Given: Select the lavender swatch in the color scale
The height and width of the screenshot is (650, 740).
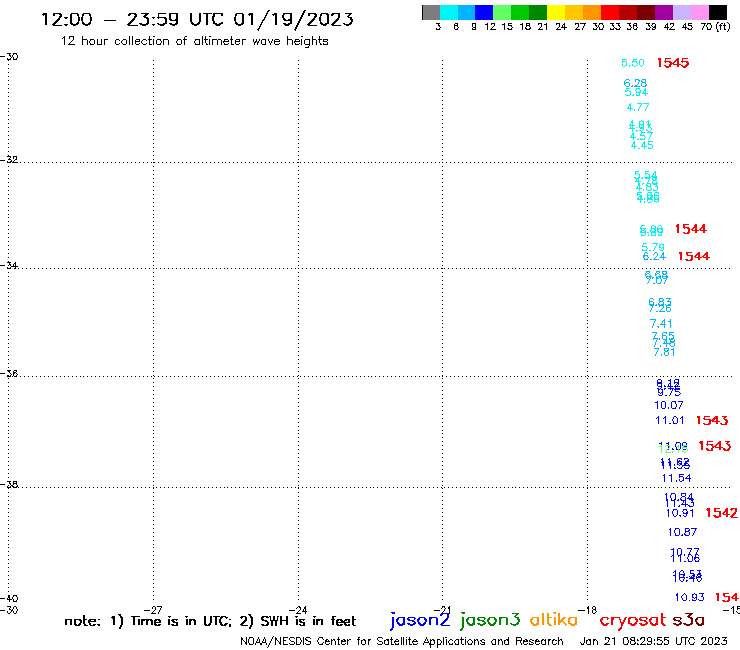Looking at the screenshot, I should pos(681,12).
